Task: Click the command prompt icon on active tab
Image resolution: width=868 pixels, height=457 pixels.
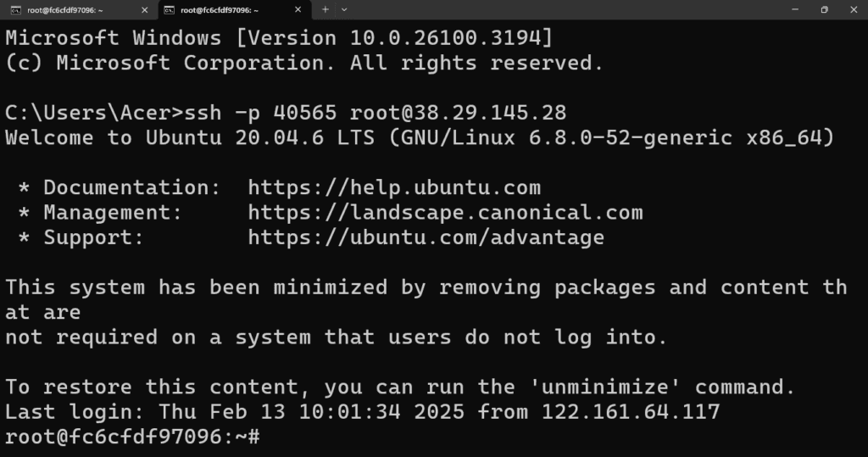Action: click(x=170, y=10)
